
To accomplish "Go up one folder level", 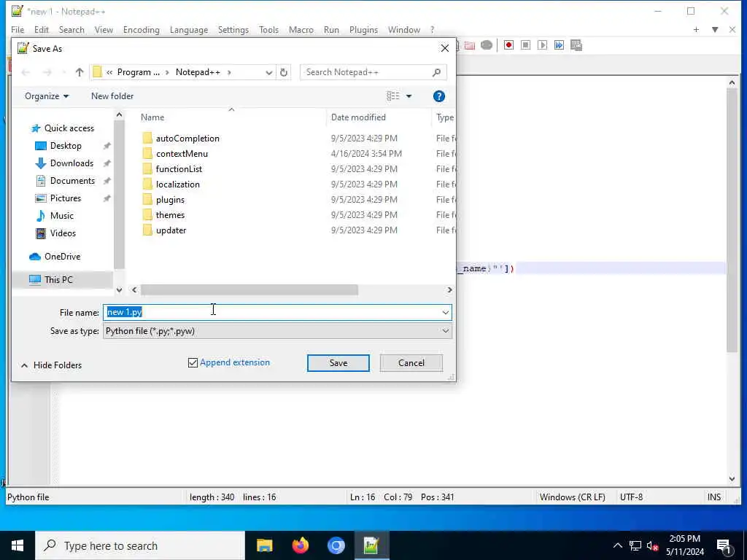I will coord(79,72).
